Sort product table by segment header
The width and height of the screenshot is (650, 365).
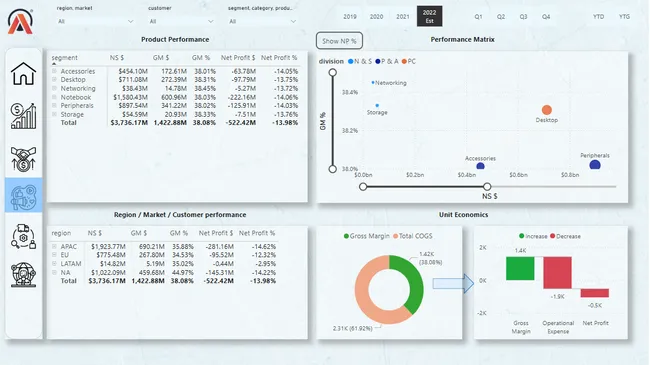(x=64, y=58)
